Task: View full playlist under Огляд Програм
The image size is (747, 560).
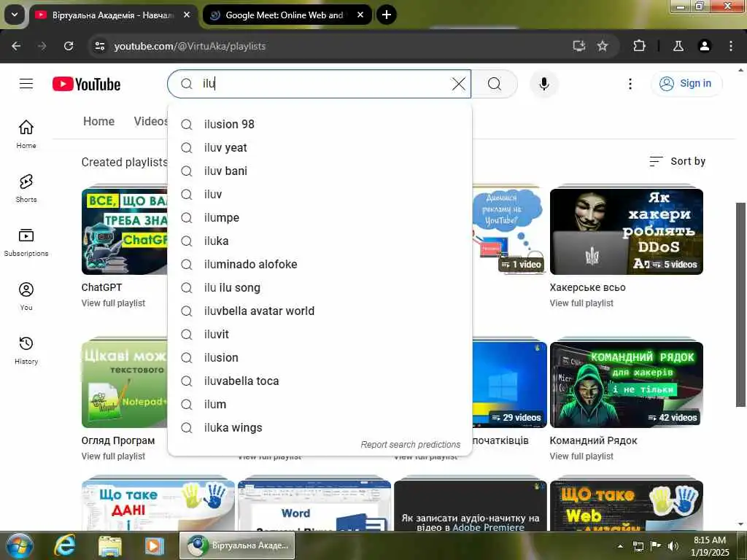Action: (113, 456)
